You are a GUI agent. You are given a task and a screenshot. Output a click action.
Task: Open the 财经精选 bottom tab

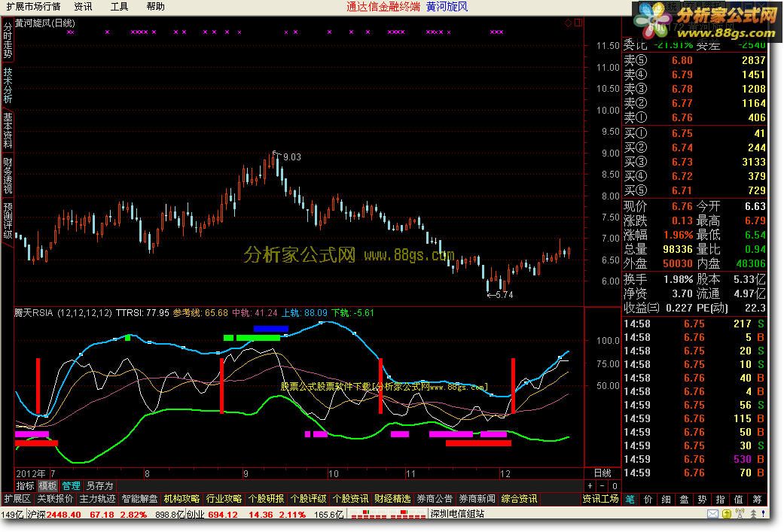pos(392,499)
